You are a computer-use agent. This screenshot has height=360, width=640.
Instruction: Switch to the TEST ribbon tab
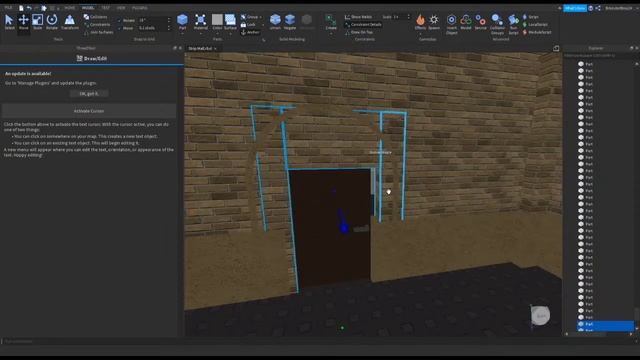[105, 8]
